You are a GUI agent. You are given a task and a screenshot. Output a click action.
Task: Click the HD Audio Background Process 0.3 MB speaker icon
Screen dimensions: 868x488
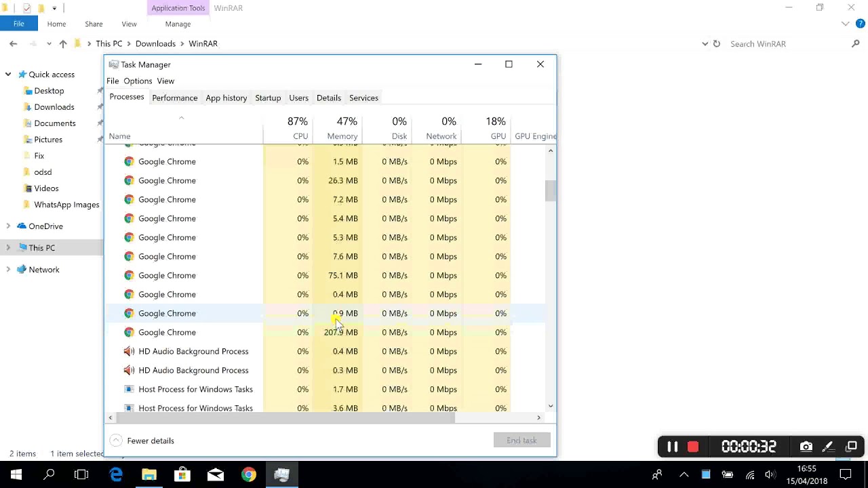[129, 370]
